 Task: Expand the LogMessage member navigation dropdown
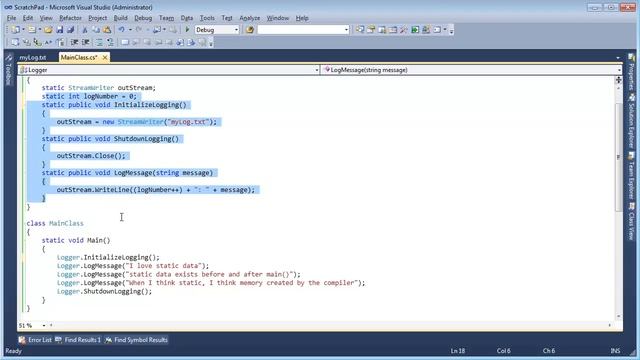click(619, 70)
